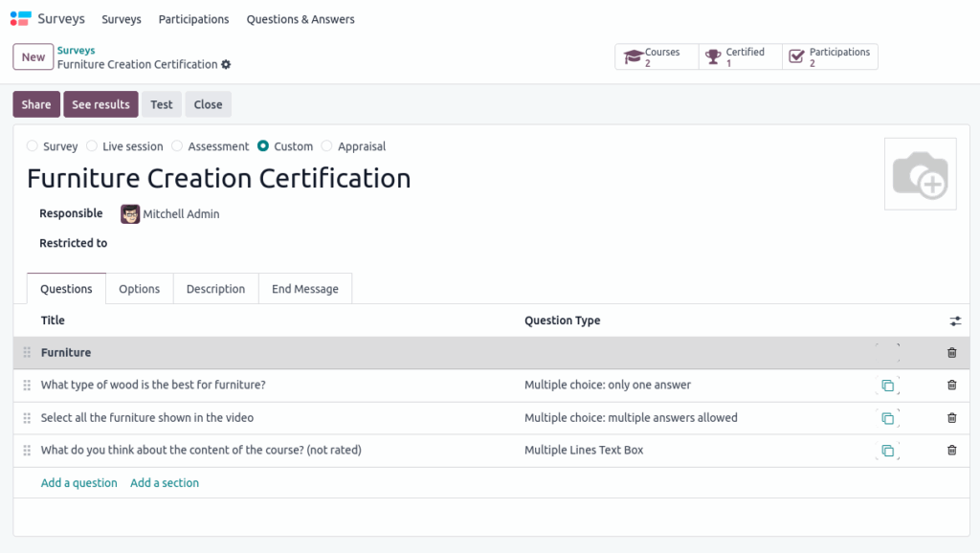Screen dimensions: 980x553
Task: Click the Furniture section title
Action: pyautogui.click(x=66, y=352)
